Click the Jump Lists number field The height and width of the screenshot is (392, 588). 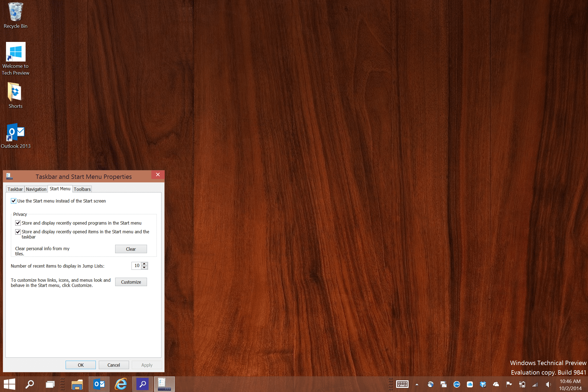(x=136, y=265)
